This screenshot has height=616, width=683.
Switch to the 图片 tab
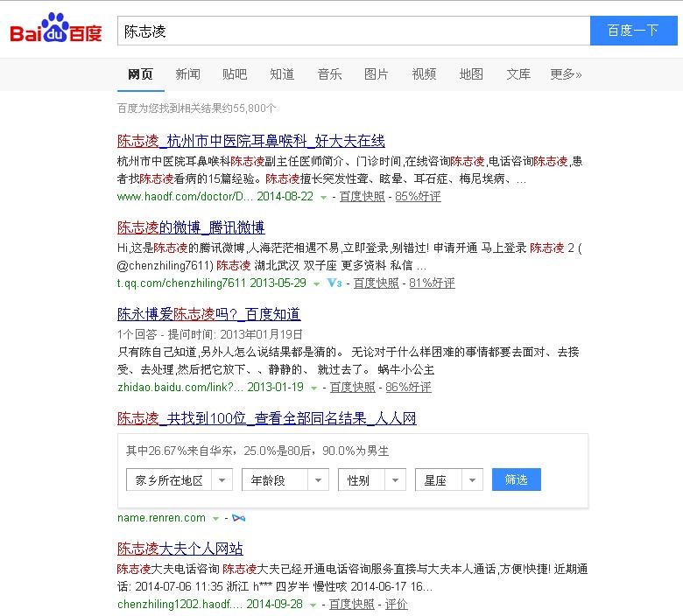(x=376, y=74)
